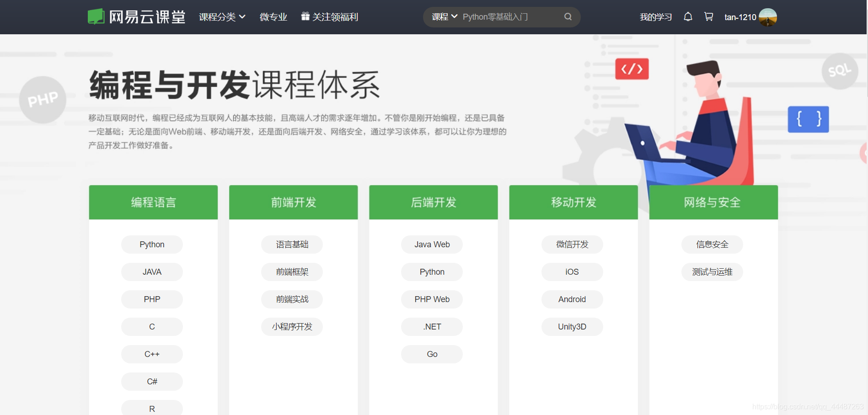Open the C++ course tag
Viewport: 868px width, 415px height.
point(152,354)
